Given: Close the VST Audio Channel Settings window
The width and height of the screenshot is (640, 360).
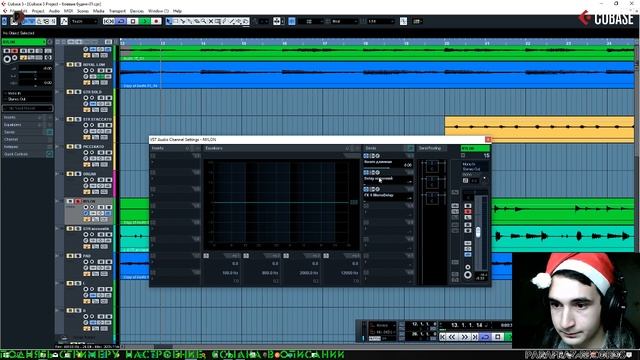Looking at the screenshot, I should [488, 139].
